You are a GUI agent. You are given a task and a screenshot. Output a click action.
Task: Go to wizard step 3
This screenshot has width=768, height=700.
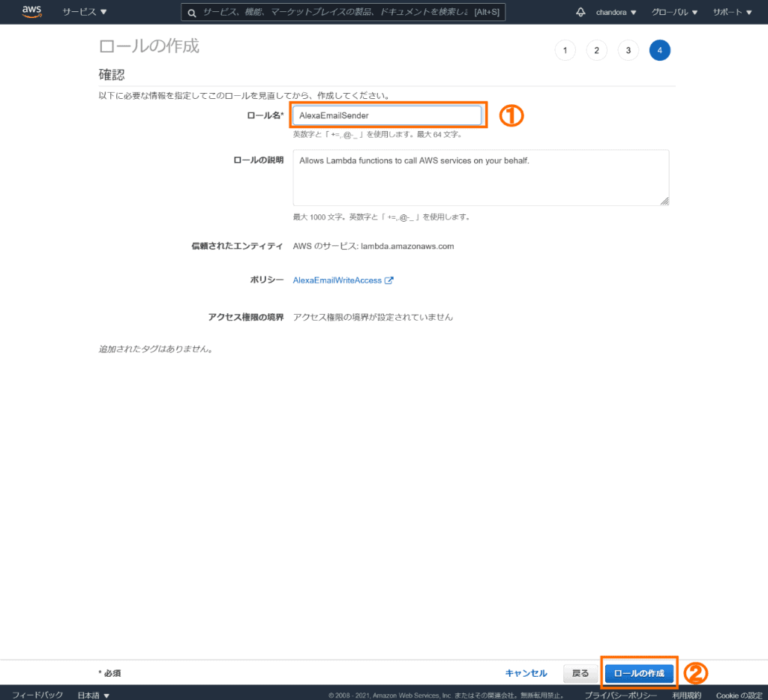pyautogui.click(x=628, y=50)
